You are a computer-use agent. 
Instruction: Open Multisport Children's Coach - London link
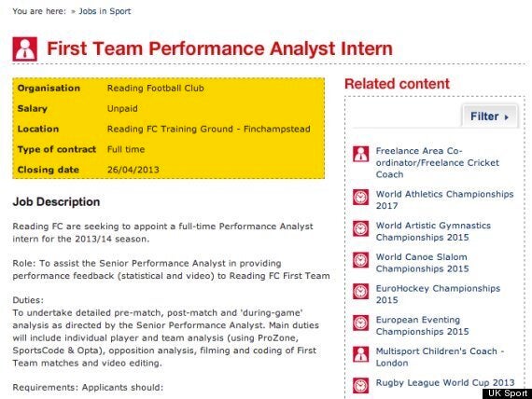point(440,357)
